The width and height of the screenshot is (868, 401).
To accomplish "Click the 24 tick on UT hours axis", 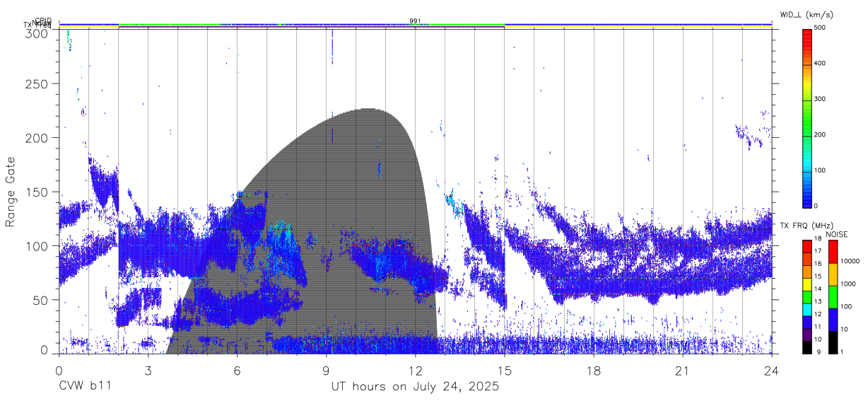I will click(772, 371).
